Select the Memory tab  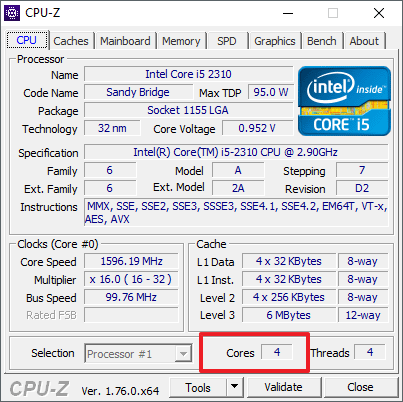pos(181,41)
